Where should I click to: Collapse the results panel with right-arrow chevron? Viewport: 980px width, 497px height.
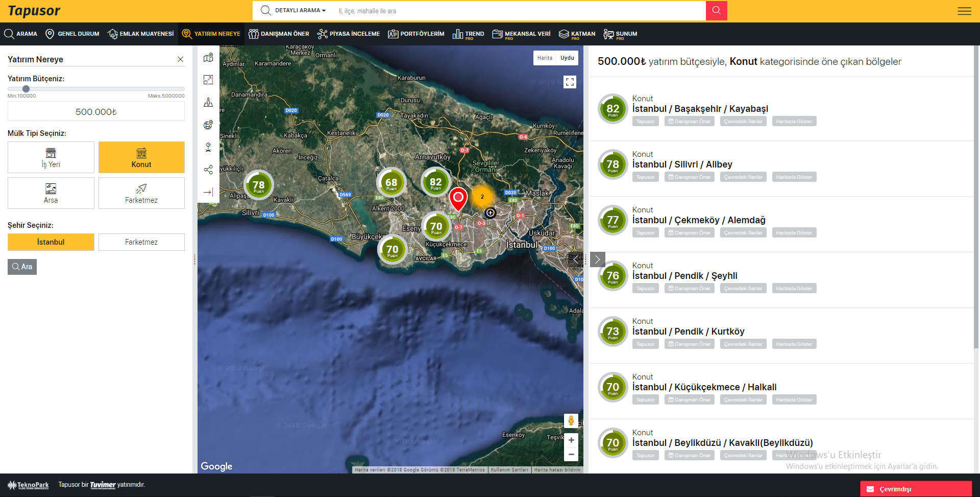[x=598, y=259]
